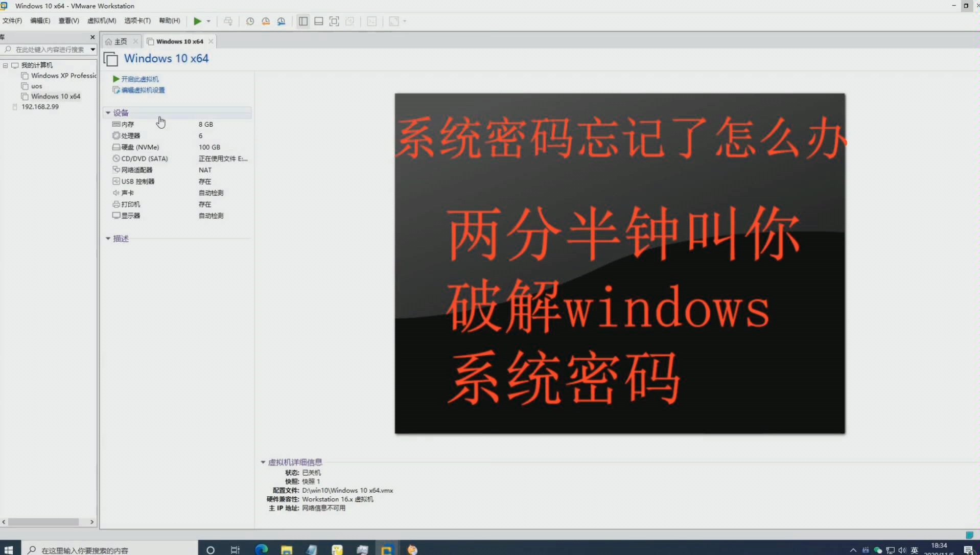
Task: Close the library sidebar panel
Action: coord(92,37)
